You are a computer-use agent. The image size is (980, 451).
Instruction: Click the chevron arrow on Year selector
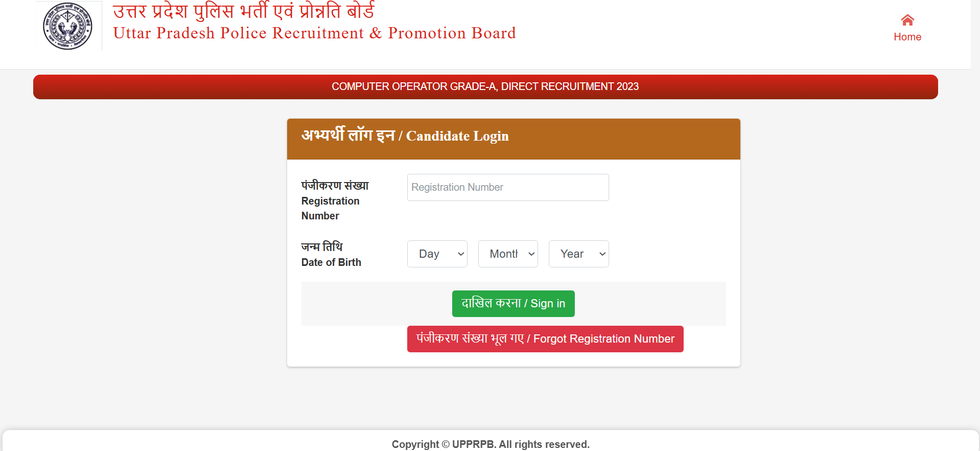click(602, 254)
